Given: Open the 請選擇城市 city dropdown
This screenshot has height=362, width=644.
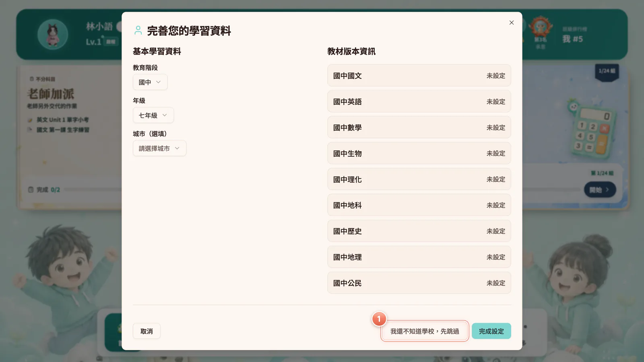Looking at the screenshot, I should 159,148.
